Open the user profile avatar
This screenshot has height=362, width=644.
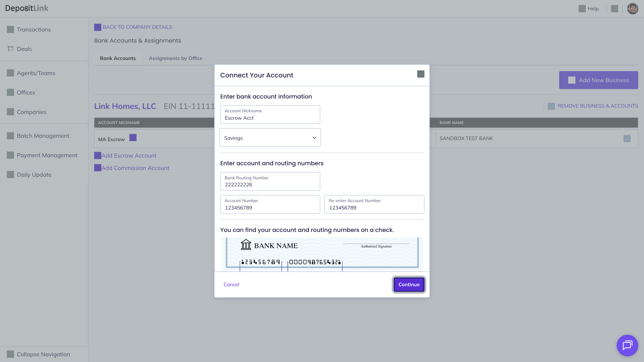point(633,9)
